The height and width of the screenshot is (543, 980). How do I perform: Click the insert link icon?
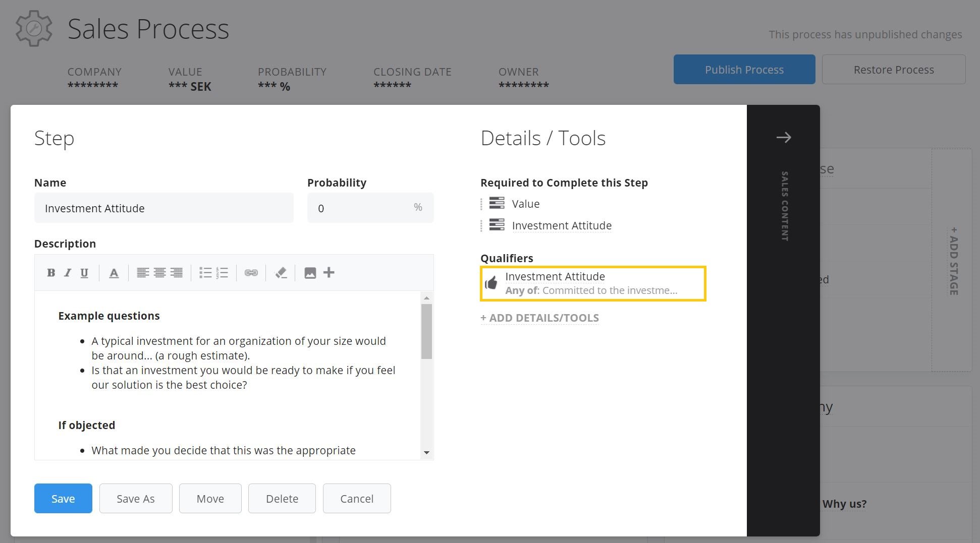click(x=251, y=273)
